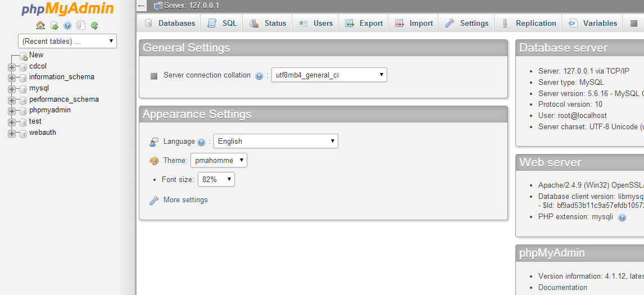This screenshot has height=295, width=644.
Task: Click the wrench icon beside More settings
Action: (x=154, y=201)
